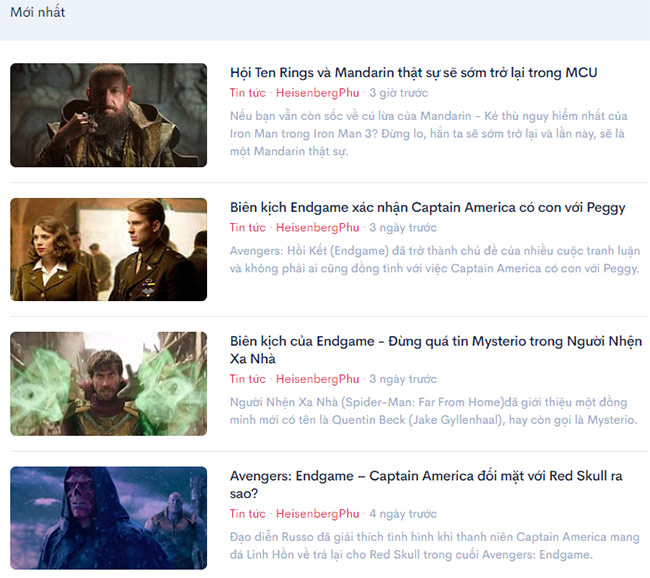
Task: Open the Red Skull and Thanos thumbnail
Action: tap(109, 518)
